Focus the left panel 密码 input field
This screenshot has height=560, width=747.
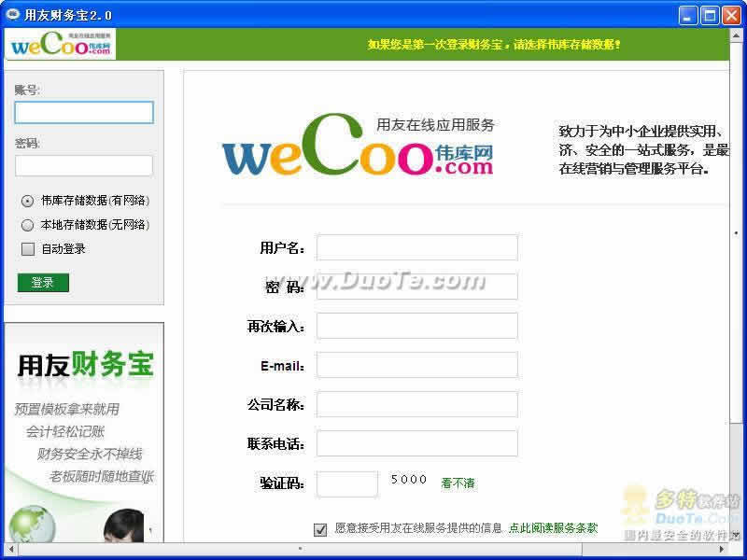point(84,166)
